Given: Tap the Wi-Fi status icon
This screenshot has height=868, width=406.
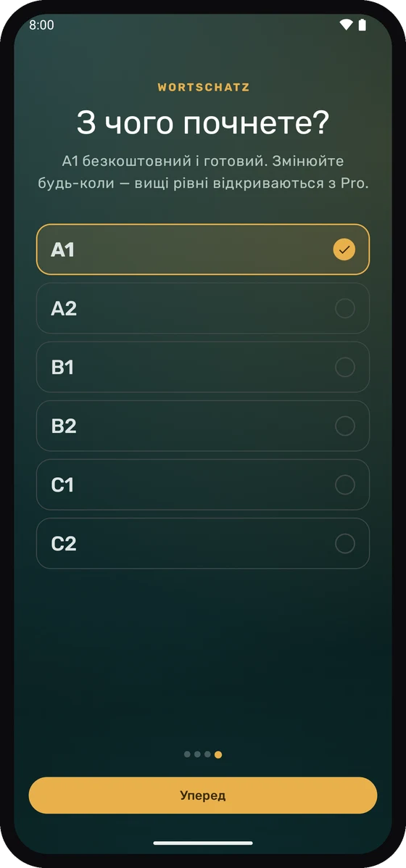Looking at the screenshot, I should tap(347, 25).
